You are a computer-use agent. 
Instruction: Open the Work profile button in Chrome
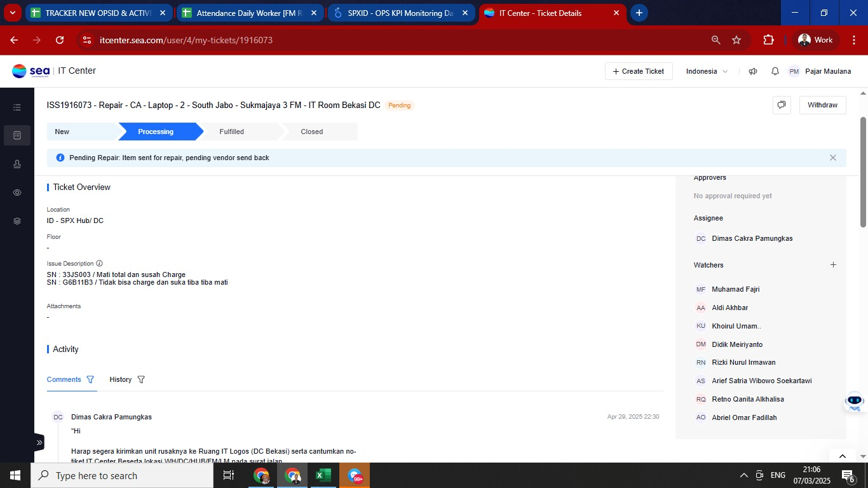(x=816, y=40)
